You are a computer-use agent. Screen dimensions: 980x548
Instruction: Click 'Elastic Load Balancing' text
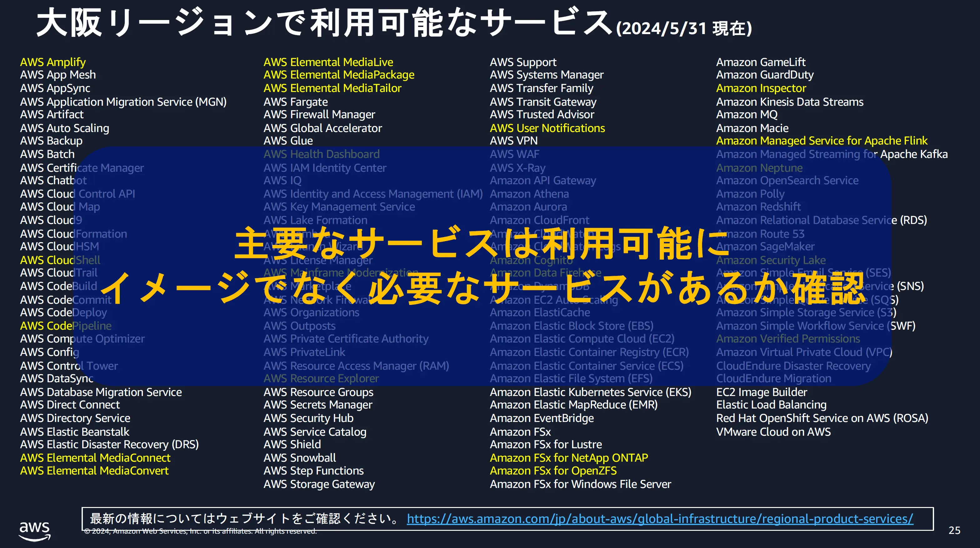click(771, 405)
